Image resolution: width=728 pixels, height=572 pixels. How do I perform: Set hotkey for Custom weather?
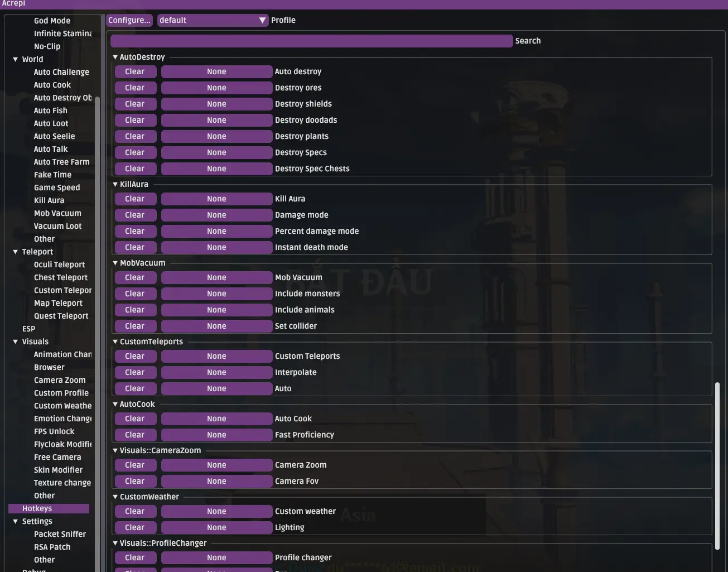coord(216,511)
